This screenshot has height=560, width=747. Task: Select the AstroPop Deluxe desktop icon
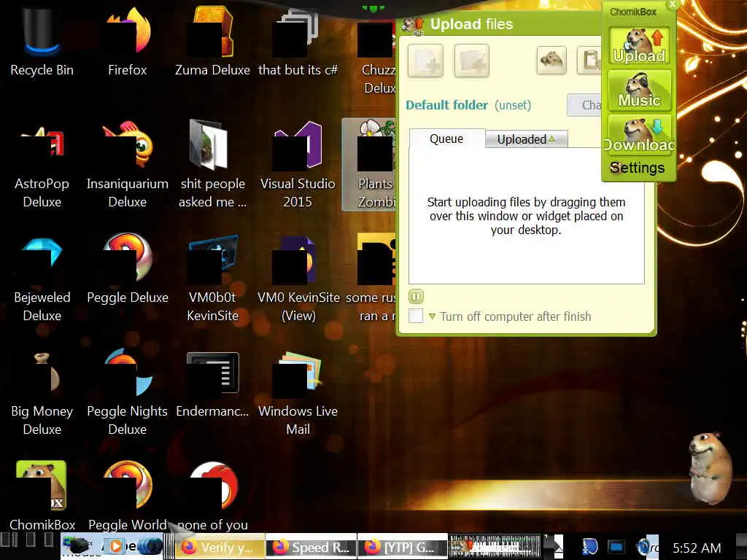pos(42,165)
